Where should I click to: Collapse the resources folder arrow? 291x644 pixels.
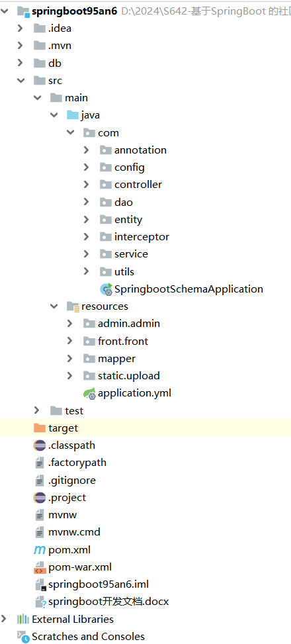(54, 306)
